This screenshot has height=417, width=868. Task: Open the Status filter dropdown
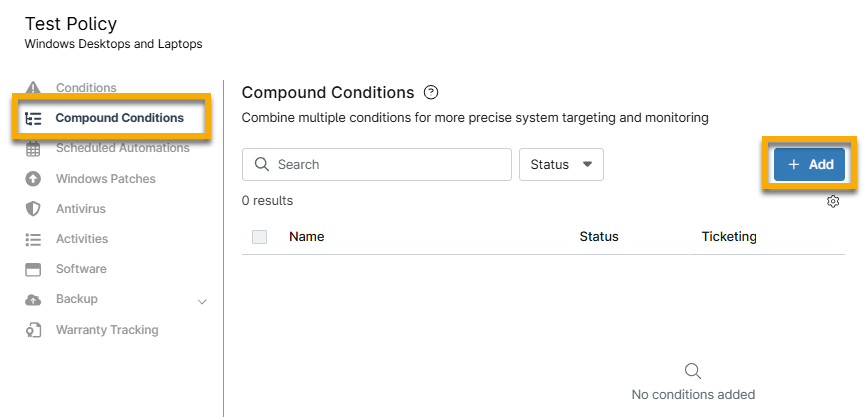point(561,164)
